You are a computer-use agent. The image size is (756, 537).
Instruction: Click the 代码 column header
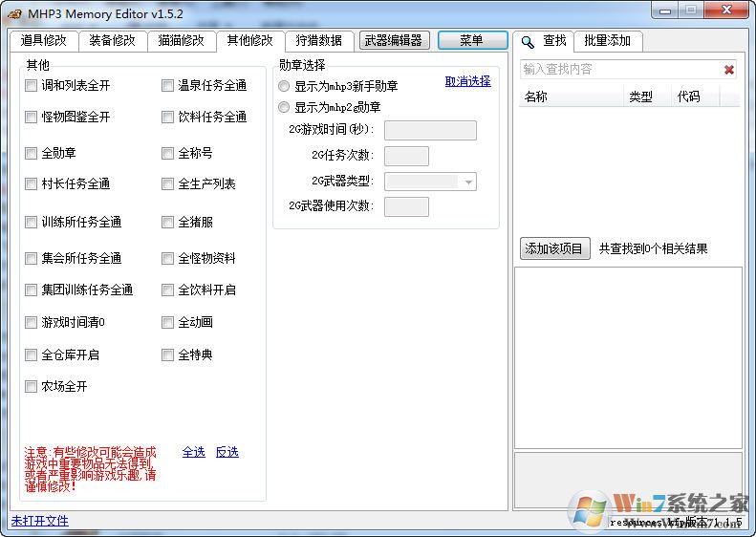pyautogui.click(x=695, y=97)
